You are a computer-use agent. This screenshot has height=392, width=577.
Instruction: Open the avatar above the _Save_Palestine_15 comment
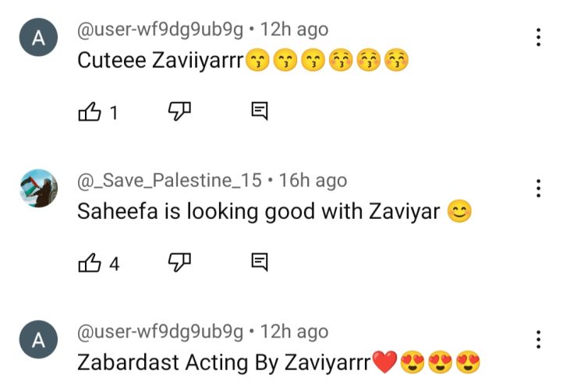tap(38, 37)
